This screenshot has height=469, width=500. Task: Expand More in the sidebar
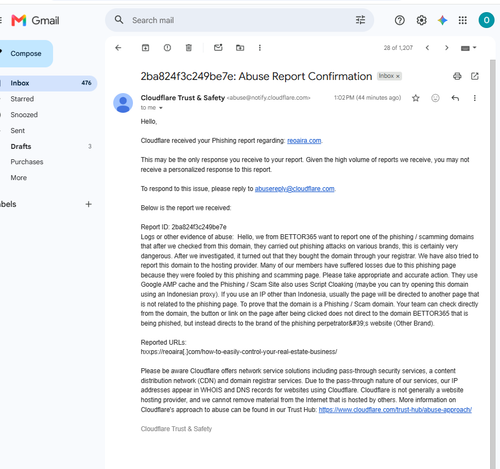click(x=19, y=178)
